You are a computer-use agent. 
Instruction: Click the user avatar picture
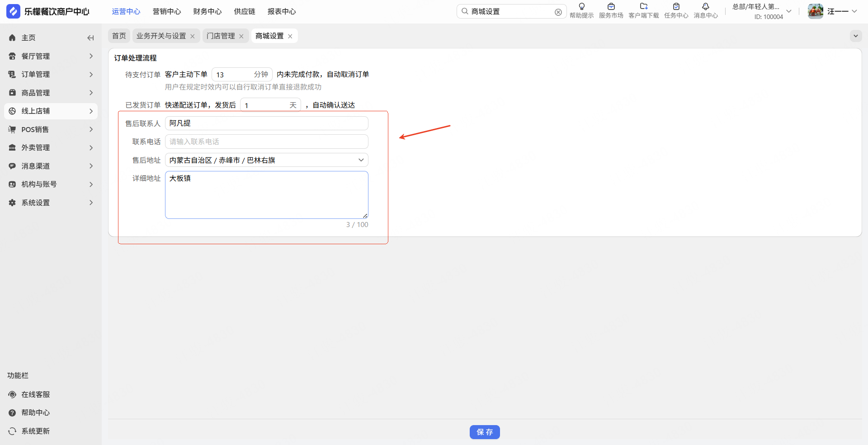(x=816, y=11)
